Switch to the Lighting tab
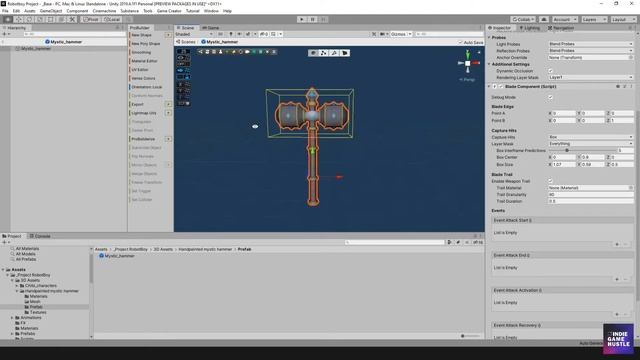This screenshot has width=640, height=360. [529, 28]
